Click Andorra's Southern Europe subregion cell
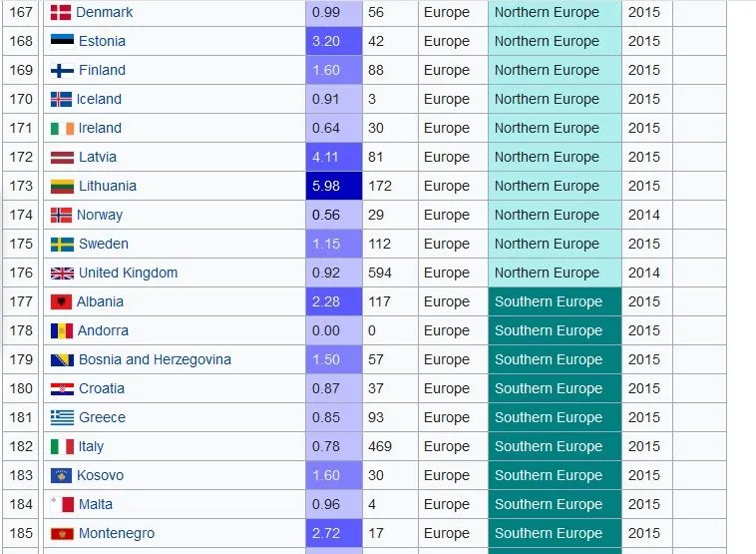The width and height of the screenshot is (756, 554). point(554,331)
